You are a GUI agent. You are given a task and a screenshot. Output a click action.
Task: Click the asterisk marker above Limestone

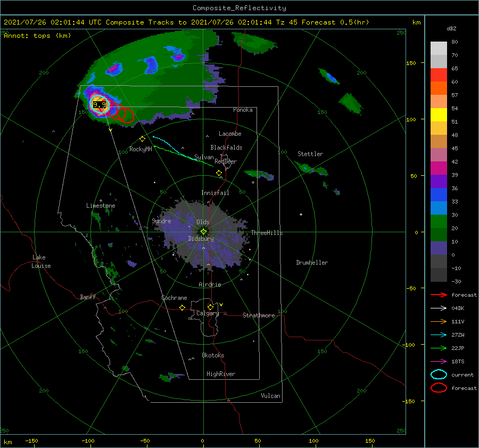tap(101, 201)
